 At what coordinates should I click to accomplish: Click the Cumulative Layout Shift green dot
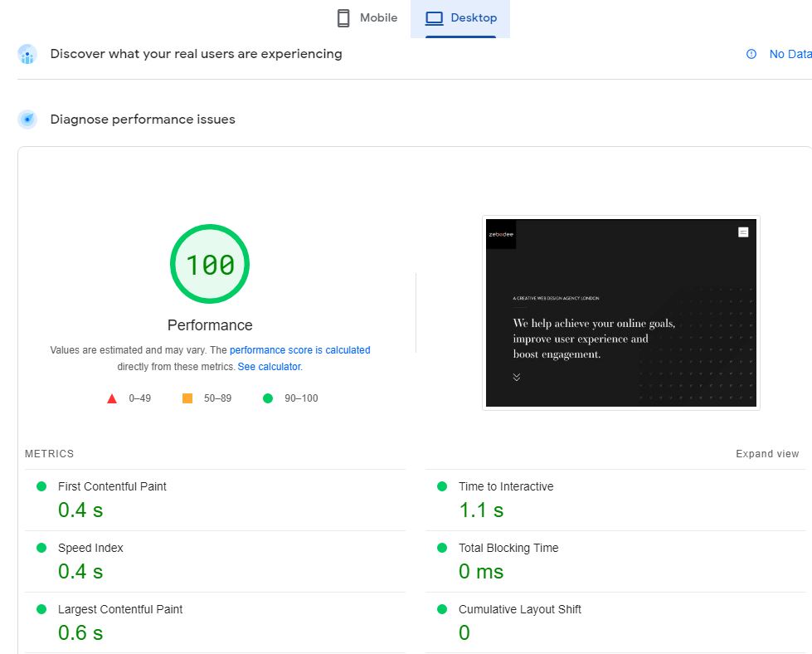(442, 609)
